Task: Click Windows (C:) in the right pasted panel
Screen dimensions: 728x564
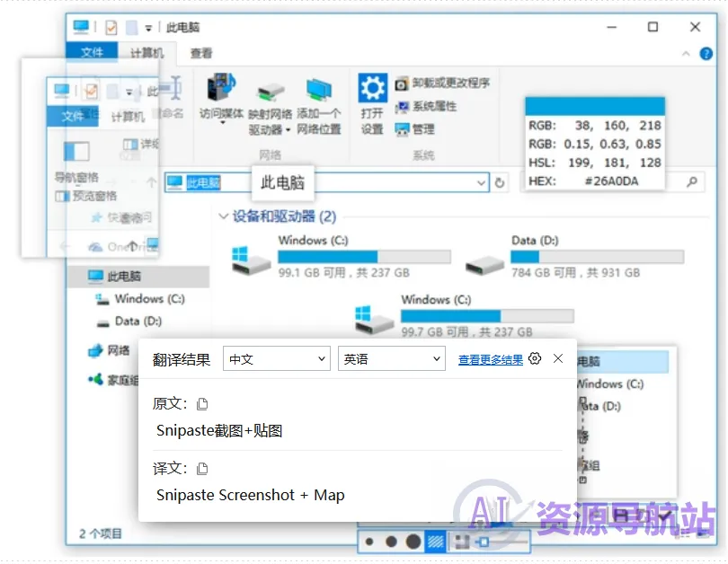Action: click(609, 384)
